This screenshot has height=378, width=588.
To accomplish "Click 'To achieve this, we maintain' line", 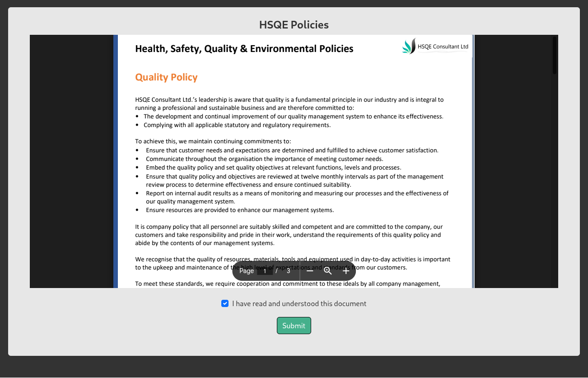I will 213,141.
